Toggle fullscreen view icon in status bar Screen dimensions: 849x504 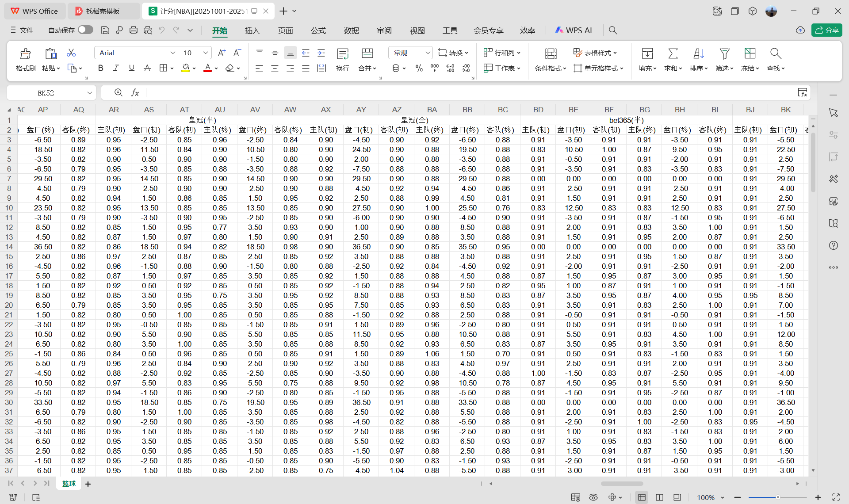836,497
